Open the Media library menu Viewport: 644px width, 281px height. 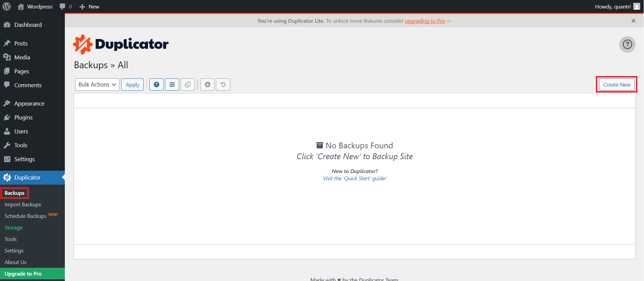(x=32, y=57)
